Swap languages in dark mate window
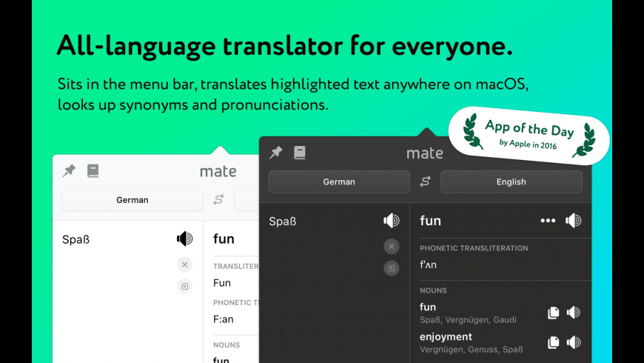The image size is (644, 363). click(x=425, y=181)
